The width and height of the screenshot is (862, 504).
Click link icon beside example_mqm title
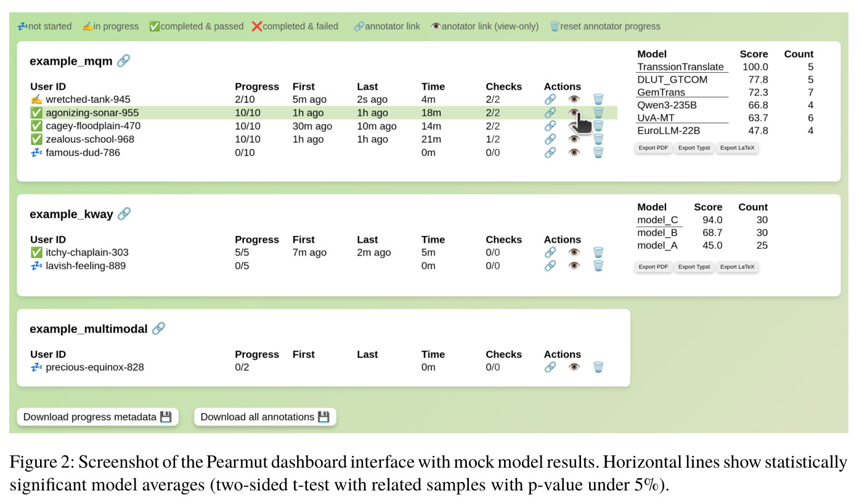123,60
